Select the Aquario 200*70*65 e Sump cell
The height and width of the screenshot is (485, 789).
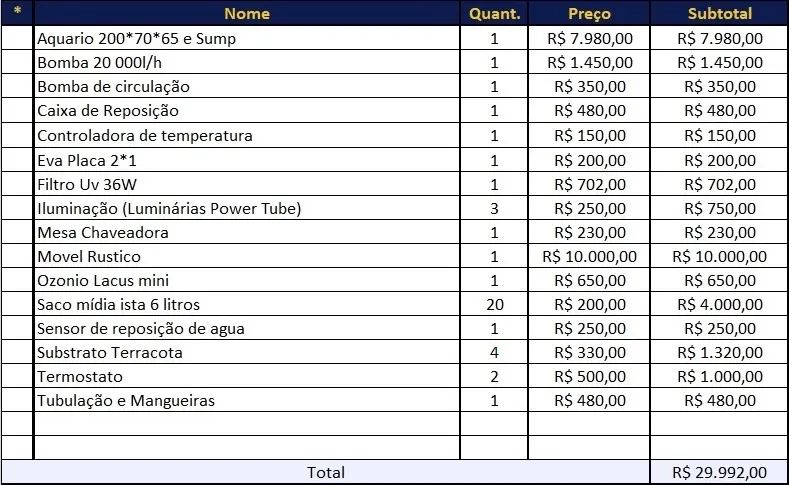247,38
